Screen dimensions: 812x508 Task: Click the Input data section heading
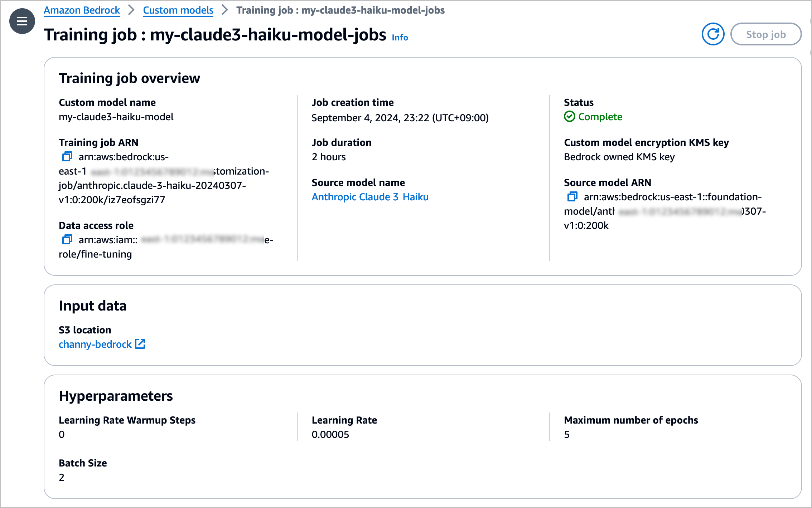coord(92,306)
